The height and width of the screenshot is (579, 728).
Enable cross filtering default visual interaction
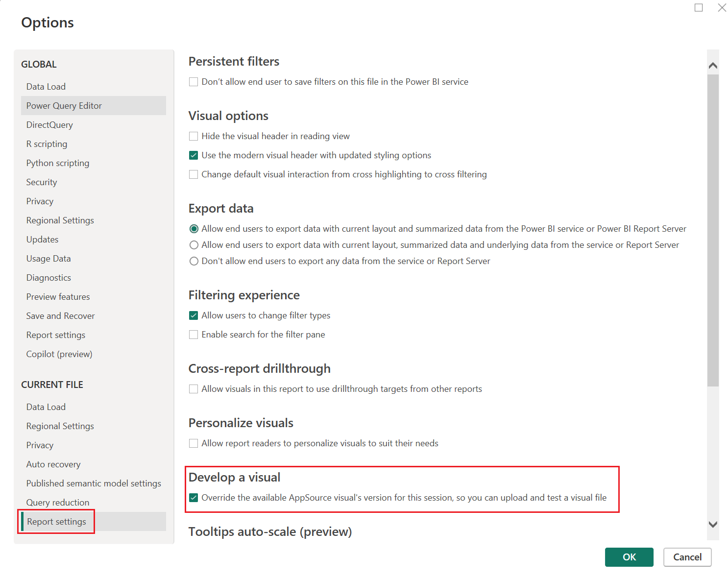click(x=194, y=174)
